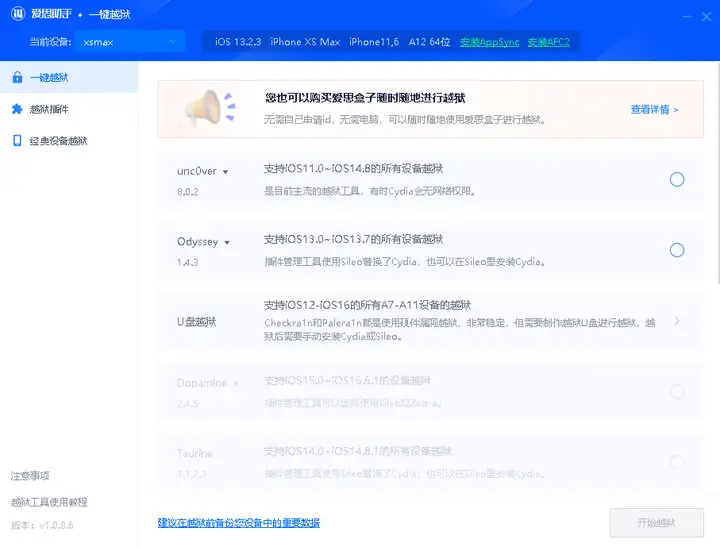The image size is (720, 547).
Task: Open 越狱工具使用教程 in the sidebar
Action: tap(49, 502)
